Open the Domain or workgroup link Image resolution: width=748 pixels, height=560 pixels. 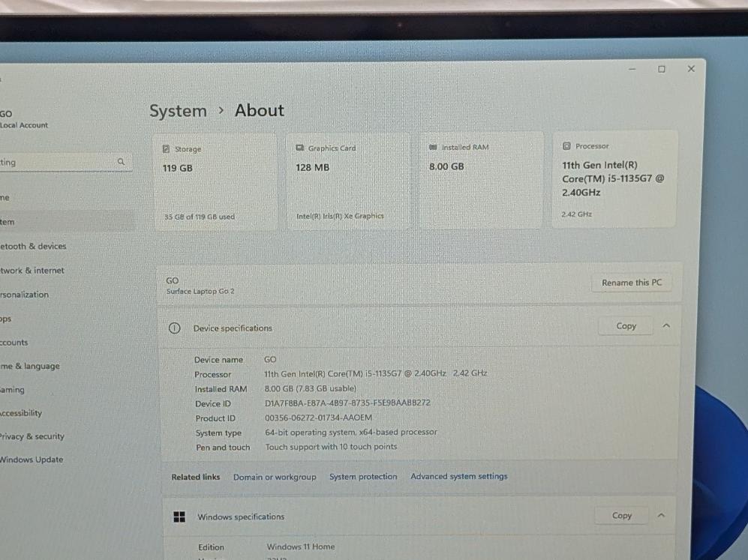[x=275, y=477]
